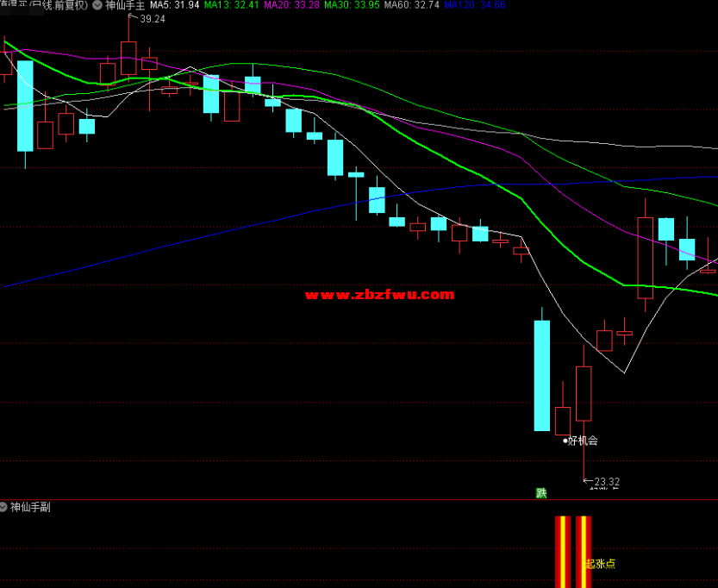The width and height of the screenshot is (718, 588).
Task: Select the MA60: 32.74 label
Action: (x=411, y=5)
